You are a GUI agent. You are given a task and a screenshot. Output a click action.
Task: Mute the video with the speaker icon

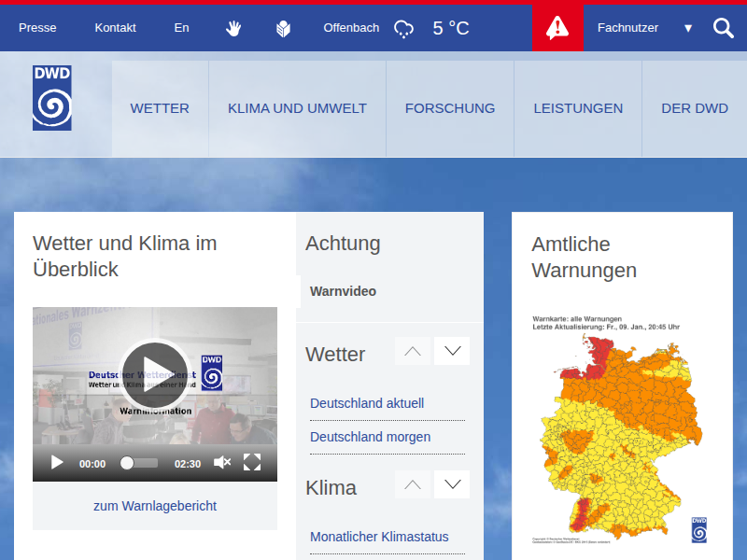[x=222, y=463]
